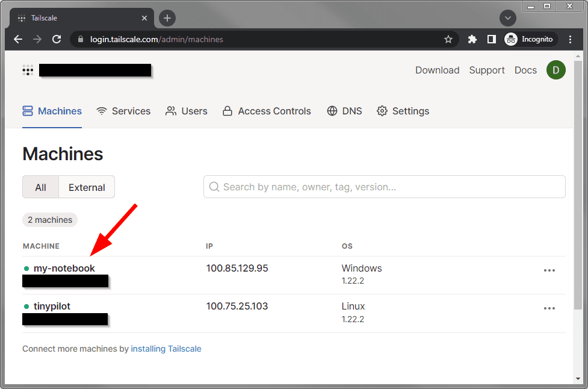Image resolution: width=588 pixels, height=389 pixels.
Task: Click the OS column header
Action: pyautogui.click(x=347, y=246)
